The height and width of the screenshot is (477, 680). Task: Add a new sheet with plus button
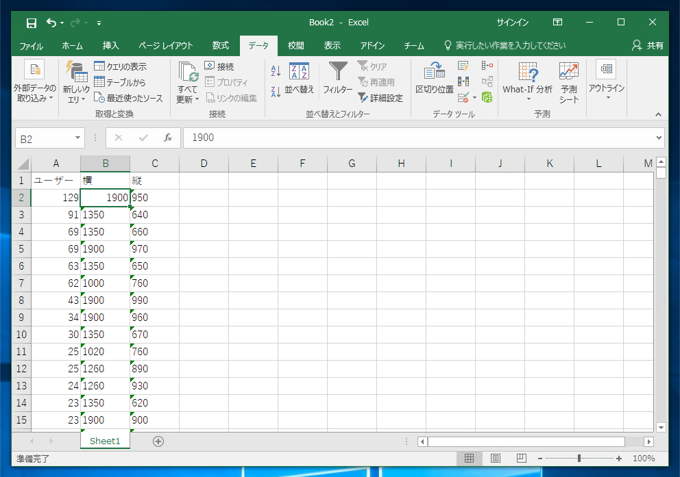(x=158, y=441)
